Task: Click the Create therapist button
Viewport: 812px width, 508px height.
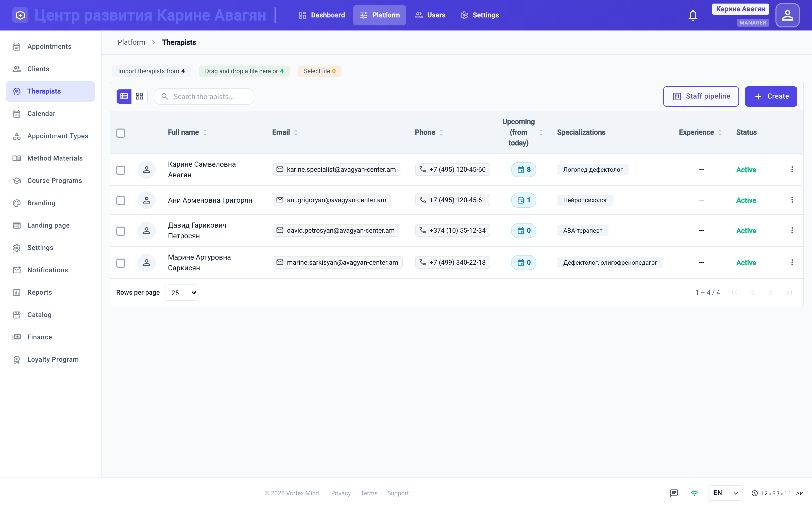Action: (x=771, y=97)
